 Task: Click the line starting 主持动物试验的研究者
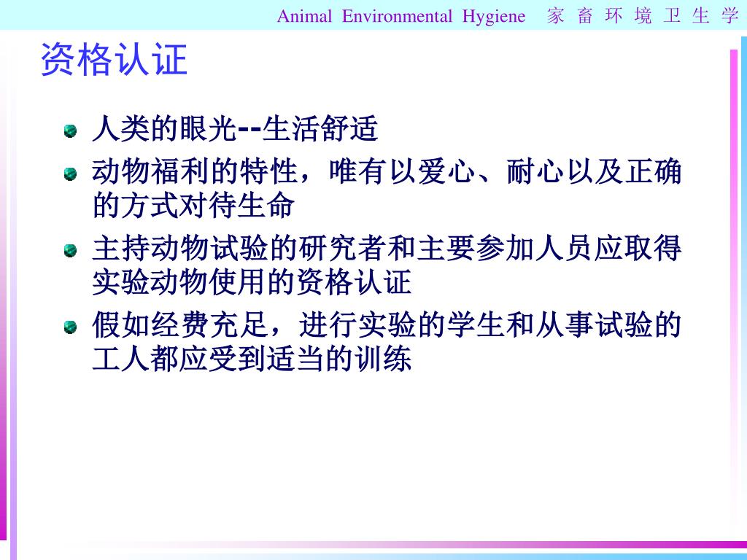click(387, 249)
